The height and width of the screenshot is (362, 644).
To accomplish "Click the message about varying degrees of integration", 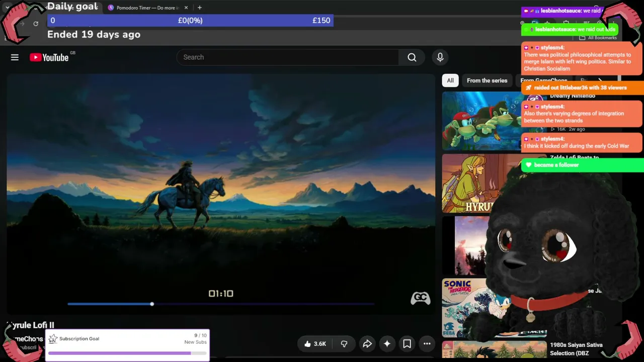I will click(x=582, y=114).
